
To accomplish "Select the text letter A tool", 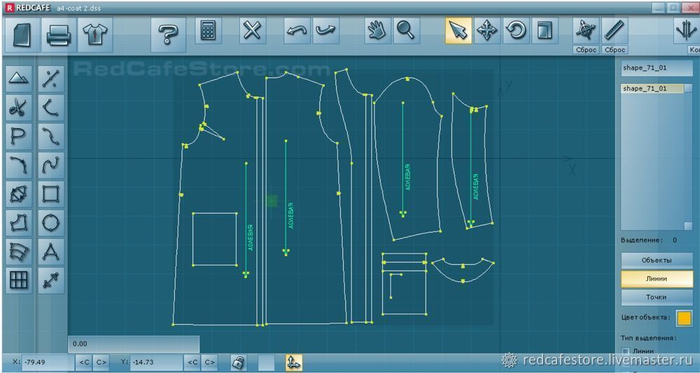I will pos(51,252).
